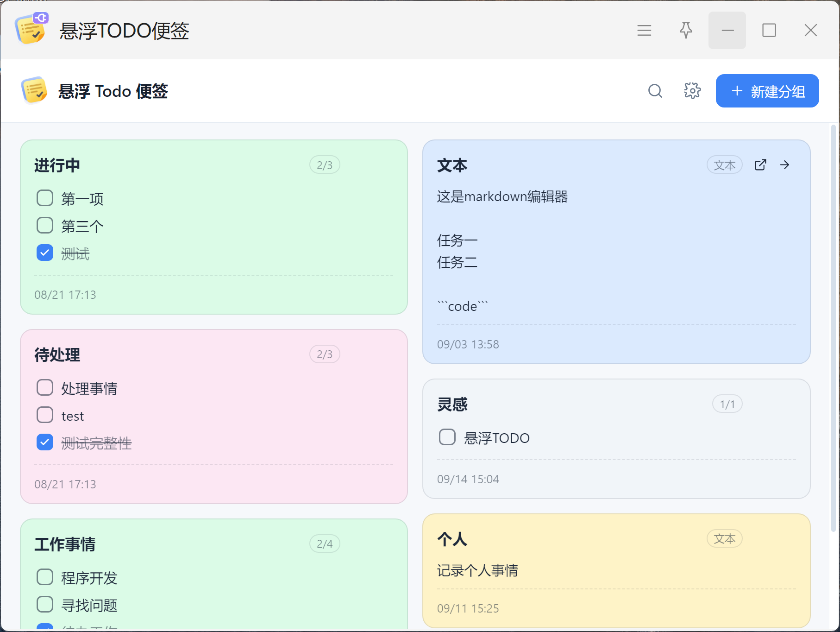
Task: Check the 第一项 todo item
Action: (x=45, y=198)
